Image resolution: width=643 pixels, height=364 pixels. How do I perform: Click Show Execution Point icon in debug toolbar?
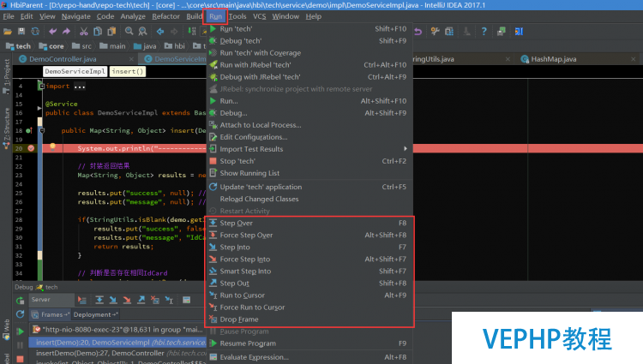[82, 300]
